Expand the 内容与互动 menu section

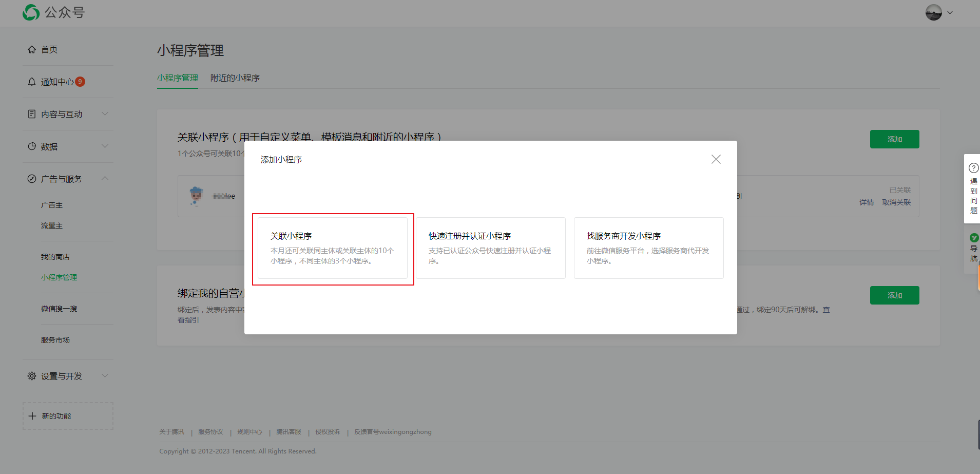tap(105, 114)
